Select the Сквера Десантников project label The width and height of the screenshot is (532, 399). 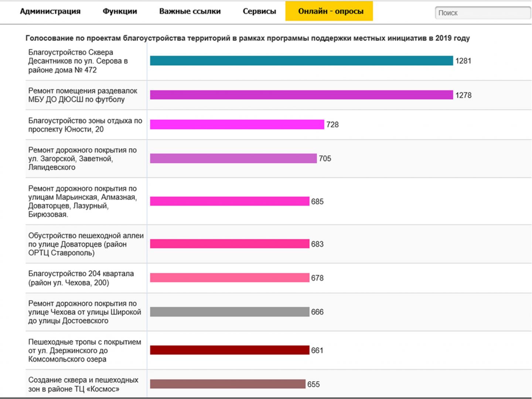[78, 61]
